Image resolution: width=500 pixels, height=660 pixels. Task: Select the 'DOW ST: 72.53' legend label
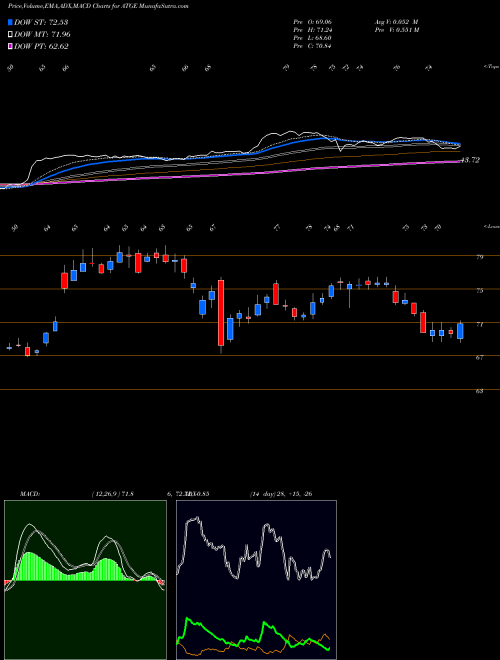[41, 22]
